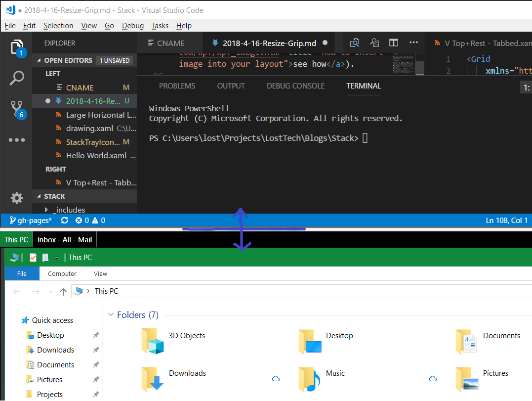Open the File ribbon tab in File Explorer
Image resolution: width=532 pixels, height=401 pixels.
click(22, 273)
